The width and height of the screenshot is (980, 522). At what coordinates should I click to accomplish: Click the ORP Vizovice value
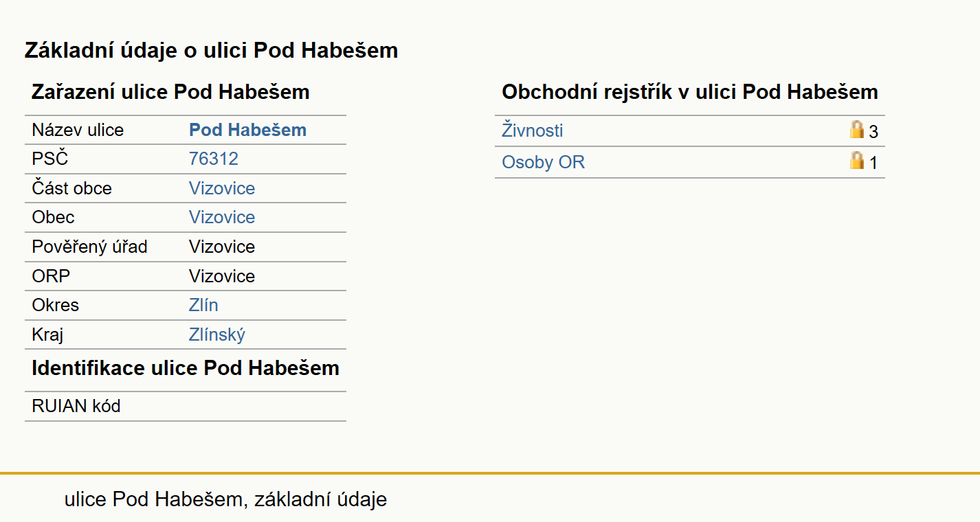[x=222, y=276]
